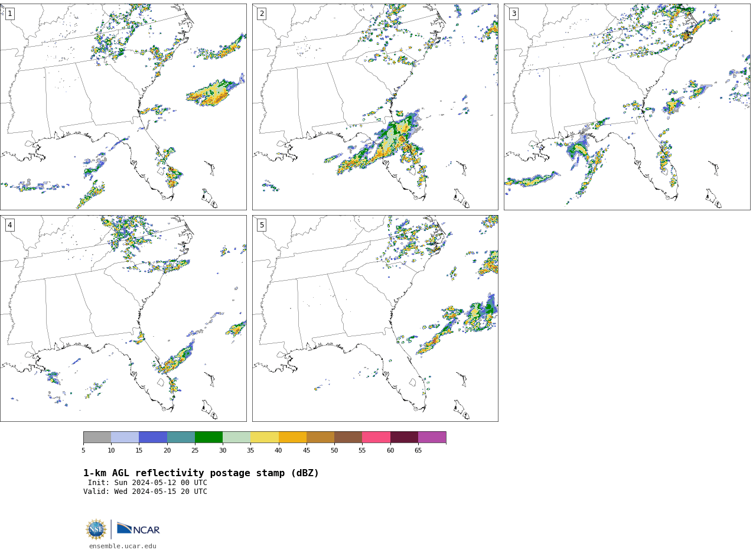756x553 pixels.
Task: Click the panel number 3 label
Action: click(513, 14)
